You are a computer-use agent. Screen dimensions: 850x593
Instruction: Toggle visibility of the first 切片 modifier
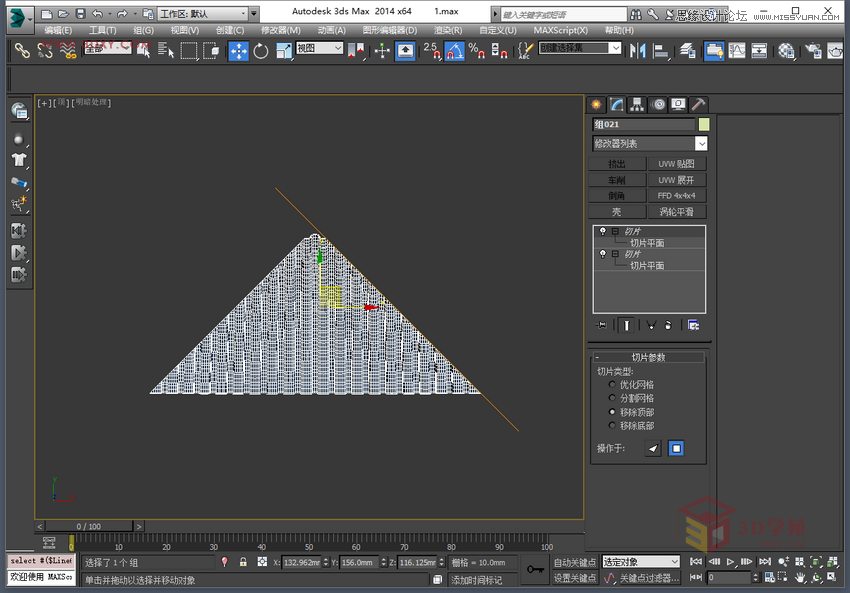tap(602, 230)
